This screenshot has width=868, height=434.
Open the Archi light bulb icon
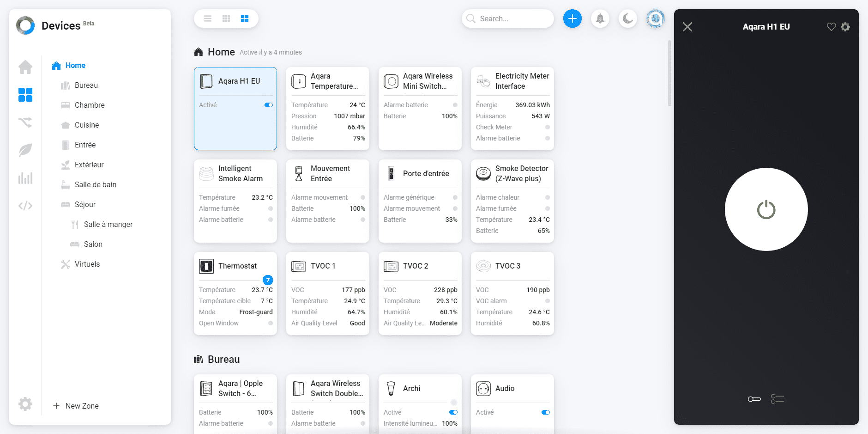pos(391,389)
